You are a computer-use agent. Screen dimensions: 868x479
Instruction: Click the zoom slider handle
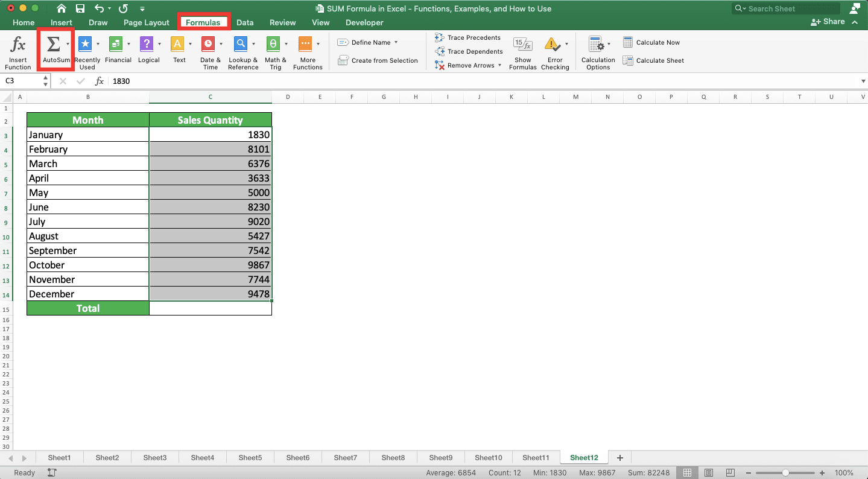click(x=785, y=473)
